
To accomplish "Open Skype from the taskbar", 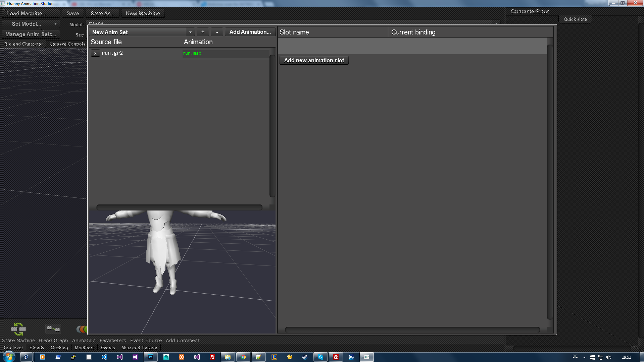I will (320, 357).
